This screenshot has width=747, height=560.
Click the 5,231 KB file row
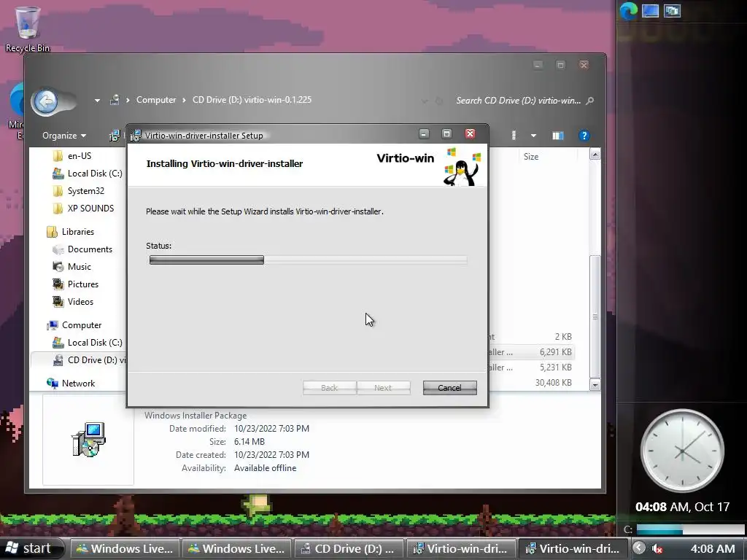coord(530,367)
